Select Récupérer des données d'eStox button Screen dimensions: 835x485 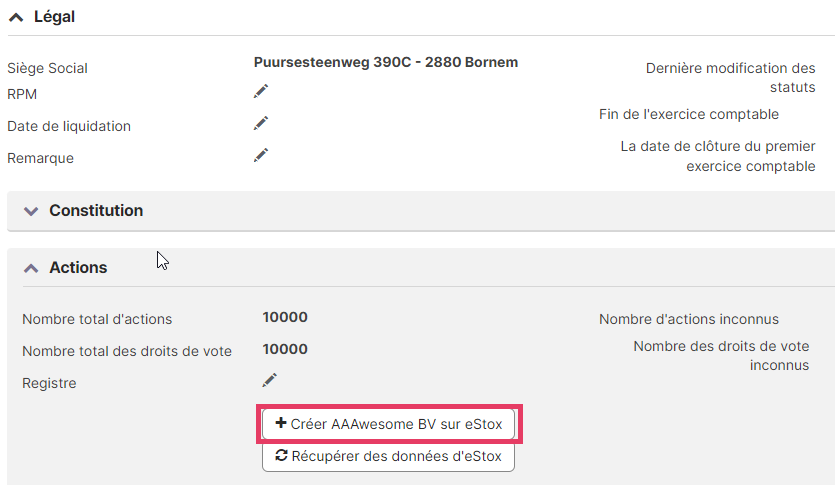point(388,456)
